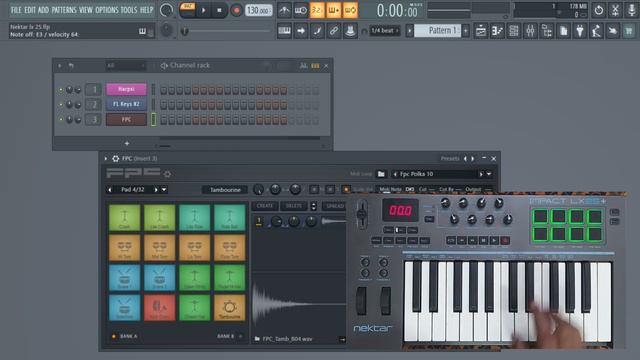Screen dimensions: 640x360
Task: Open the Channel rack view icon
Action: click(514, 31)
